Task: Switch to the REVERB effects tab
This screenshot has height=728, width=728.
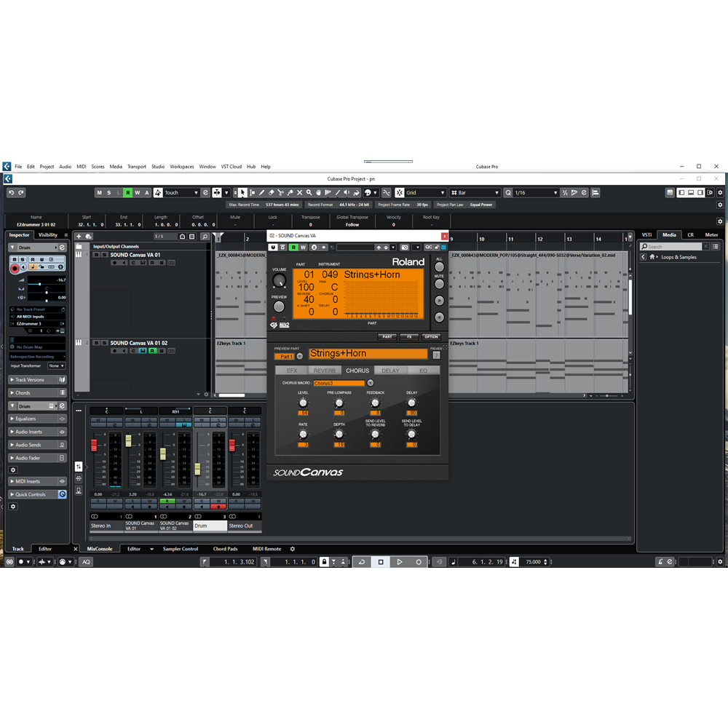Action: point(325,371)
